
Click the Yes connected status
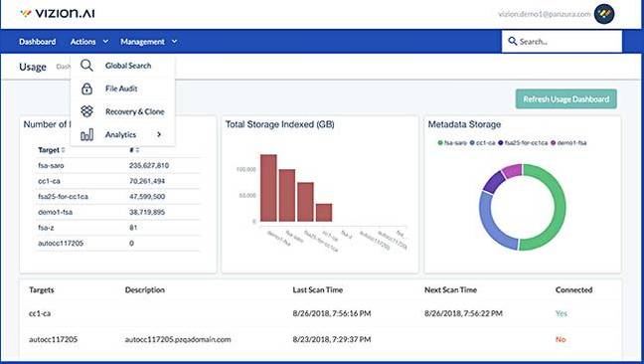pyautogui.click(x=562, y=313)
